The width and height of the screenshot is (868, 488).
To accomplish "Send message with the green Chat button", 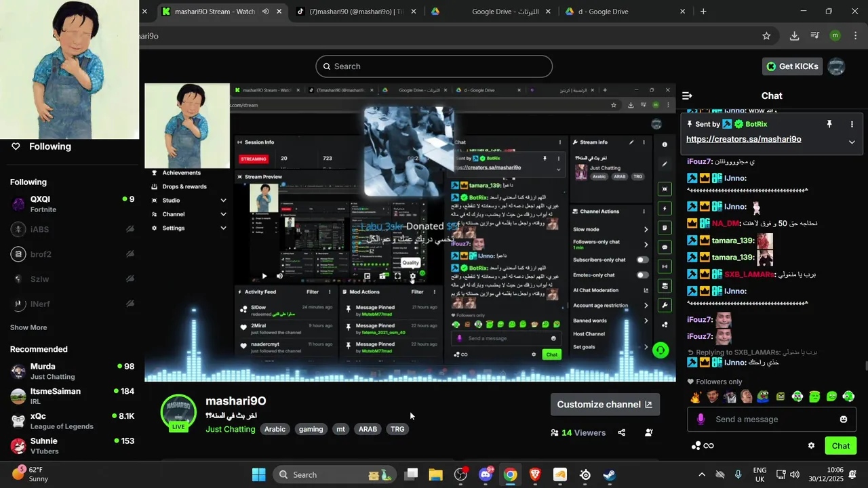I will [841, 446].
